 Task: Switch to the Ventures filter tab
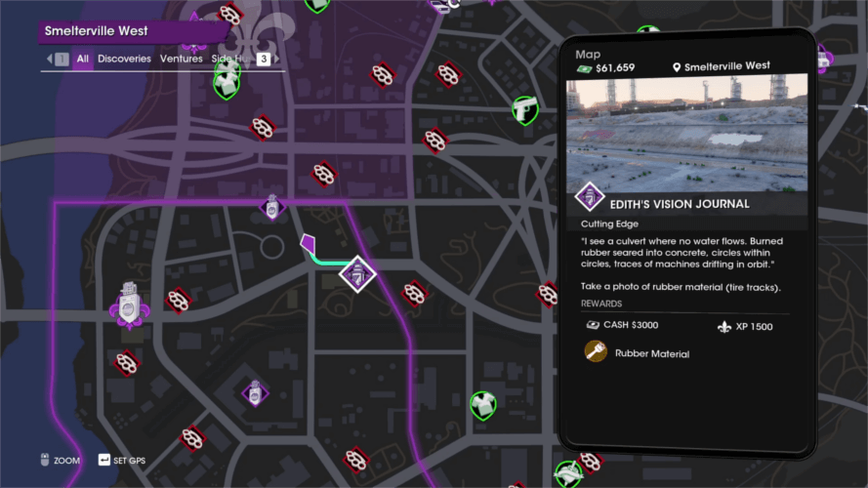pos(181,59)
